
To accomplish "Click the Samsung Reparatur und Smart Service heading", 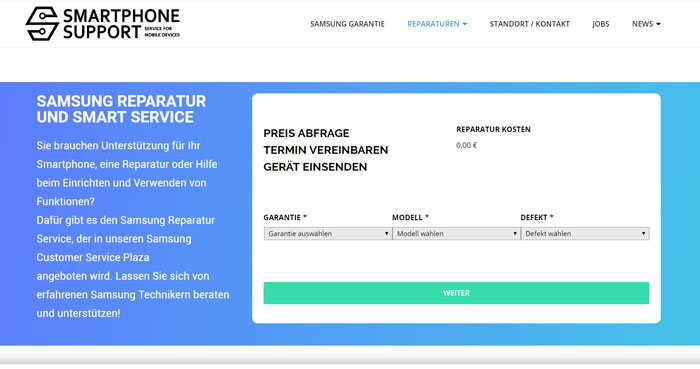I will pos(121,109).
